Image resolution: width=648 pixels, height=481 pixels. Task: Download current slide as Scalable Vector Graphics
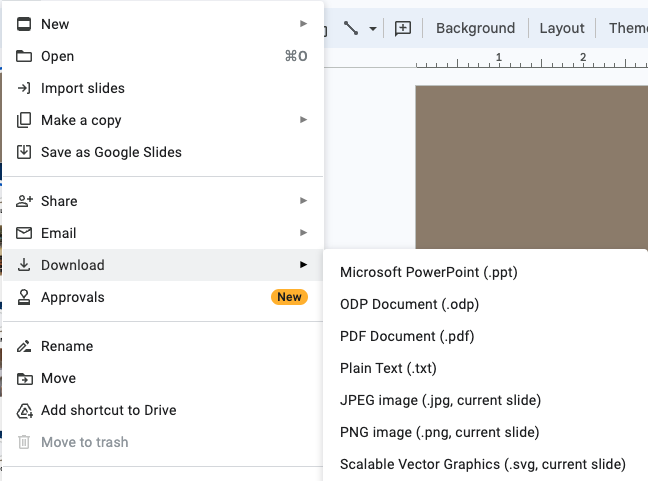[x=485, y=464]
